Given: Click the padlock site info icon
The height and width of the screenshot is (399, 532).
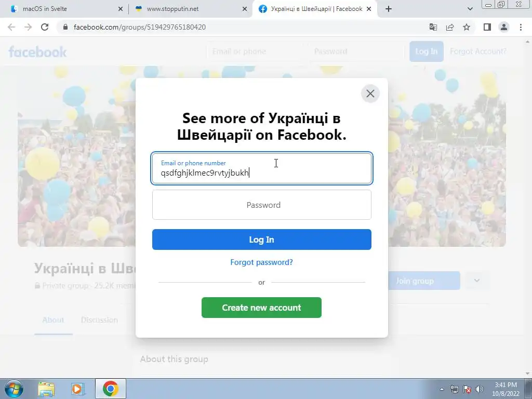Looking at the screenshot, I should (65, 27).
